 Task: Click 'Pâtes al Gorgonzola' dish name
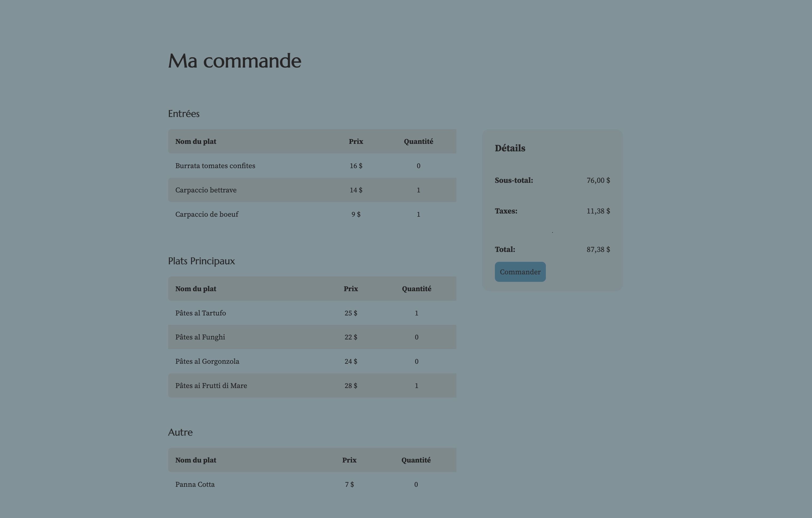click(x=207, y=361)
